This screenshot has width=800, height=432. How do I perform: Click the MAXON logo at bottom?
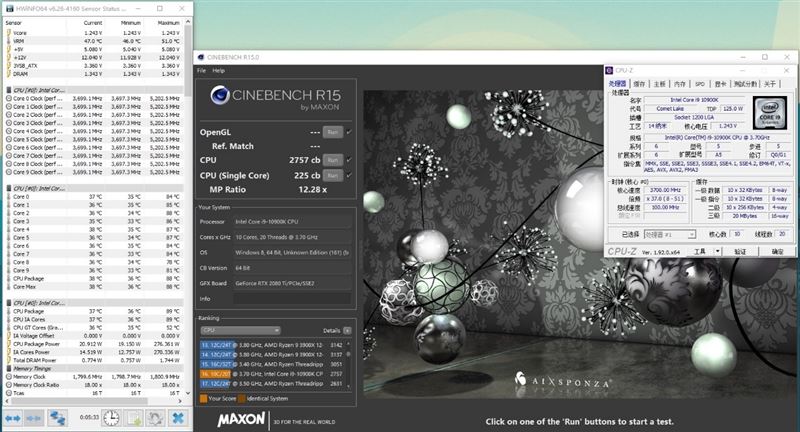pos(241,419)
